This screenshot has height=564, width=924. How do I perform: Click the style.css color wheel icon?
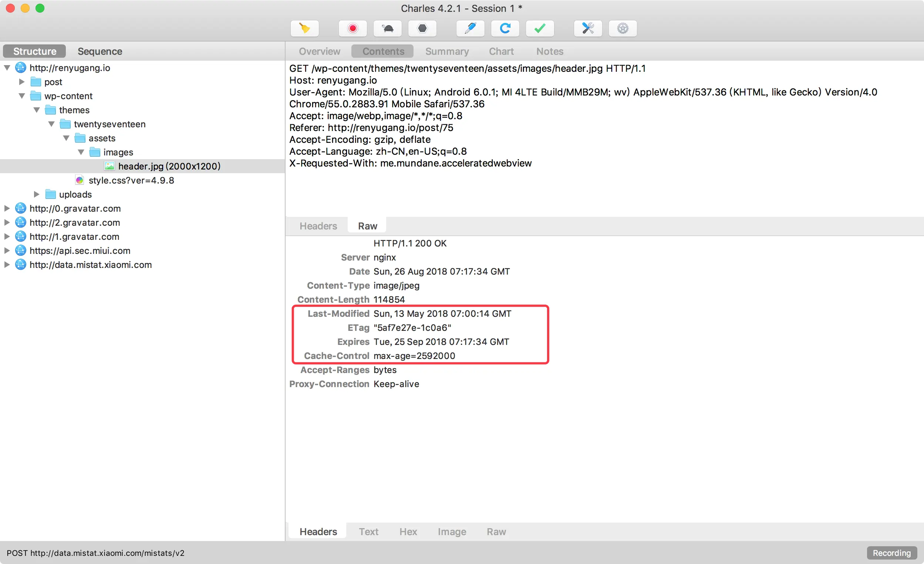[80, 181]
